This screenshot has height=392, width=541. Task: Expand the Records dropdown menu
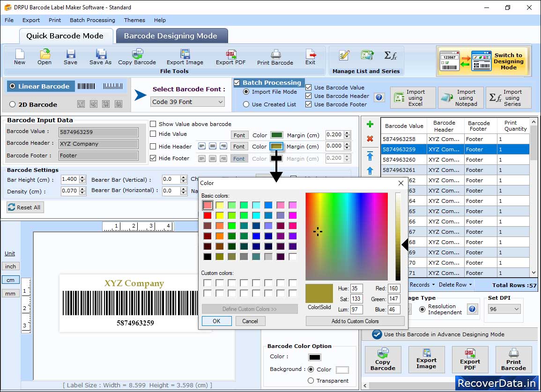[422, 285]
